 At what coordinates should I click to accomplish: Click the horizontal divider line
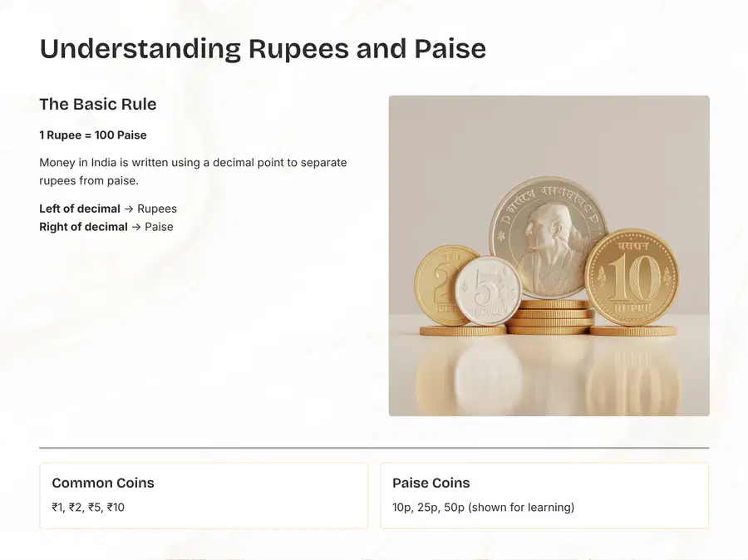pyautogui.click(x=374, y=448)
